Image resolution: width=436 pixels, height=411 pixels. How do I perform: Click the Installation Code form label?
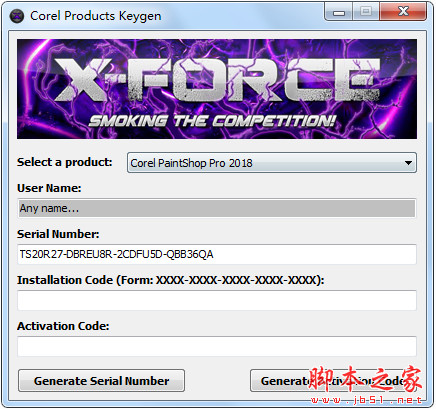coord(171,280)
